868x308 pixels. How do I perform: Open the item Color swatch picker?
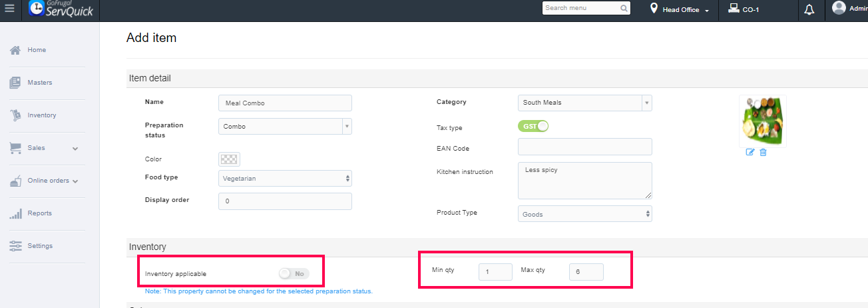tap(229, 159)
